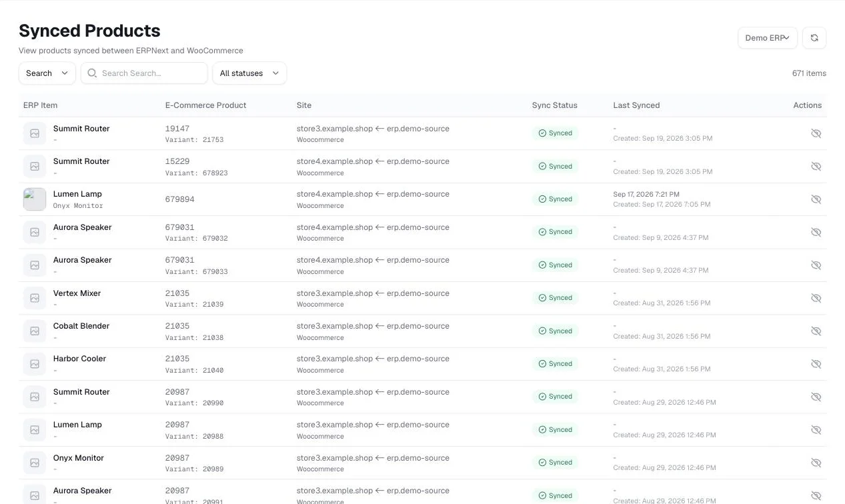Click image placeholder for Summit Router variant 20990
Image resolution: width=845 pixels, height=504 pixels.
35,397
